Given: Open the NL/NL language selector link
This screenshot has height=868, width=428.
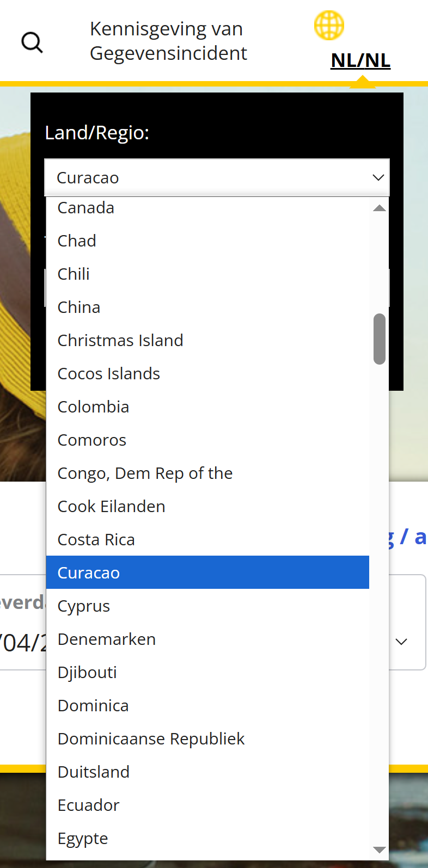Looking at the screenshot, I should pos(360,60).
